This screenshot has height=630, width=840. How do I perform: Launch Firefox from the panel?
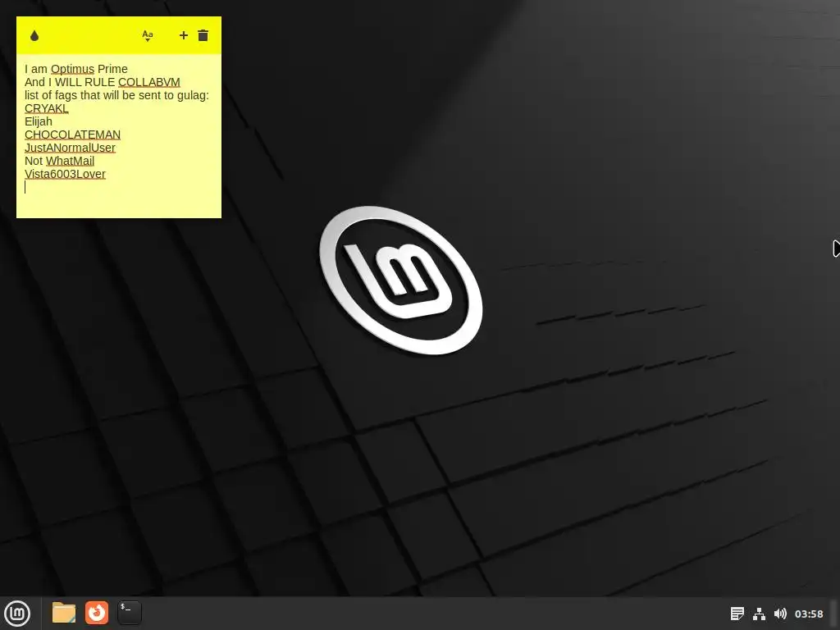click(x=97, y=613)
